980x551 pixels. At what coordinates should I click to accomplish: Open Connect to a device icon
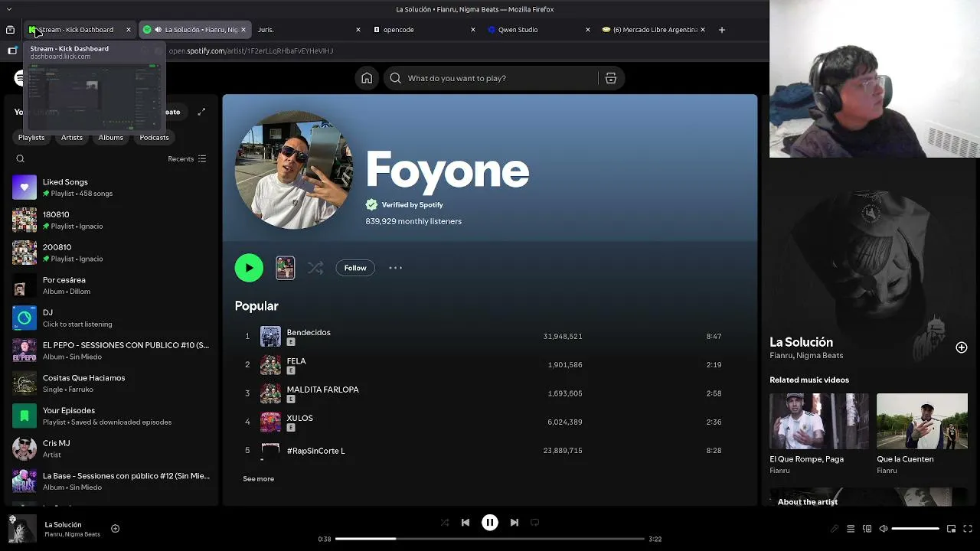coord(867,529)
